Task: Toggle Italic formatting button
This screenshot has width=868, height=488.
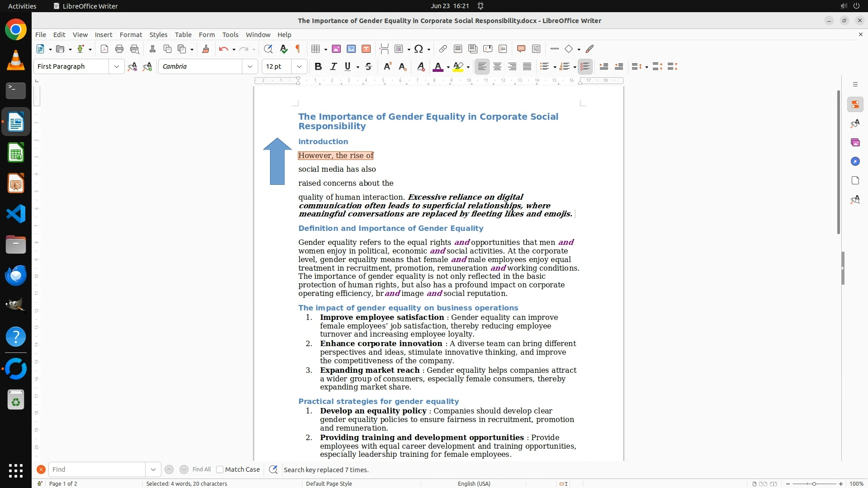Action: (333, 66)
